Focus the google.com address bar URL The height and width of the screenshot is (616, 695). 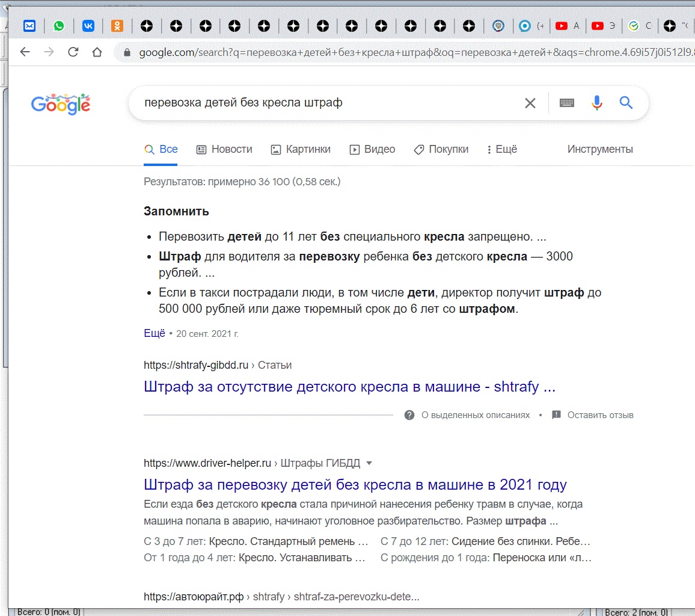click(416, 52)
